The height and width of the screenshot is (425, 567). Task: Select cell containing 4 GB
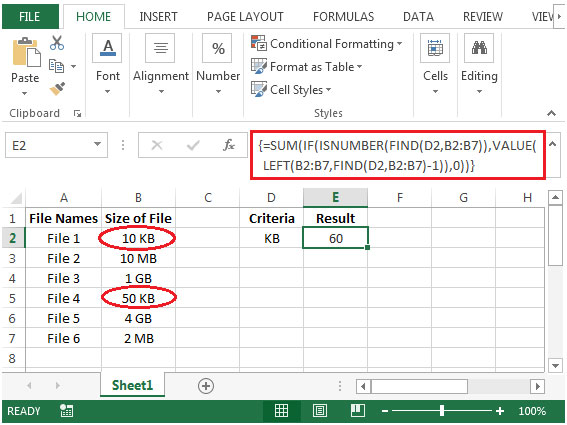coord(138,319)
